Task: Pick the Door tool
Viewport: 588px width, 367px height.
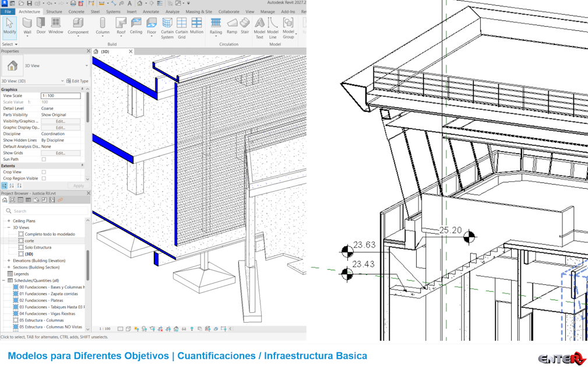Action: pyautogui.click(x=41, y=26)
